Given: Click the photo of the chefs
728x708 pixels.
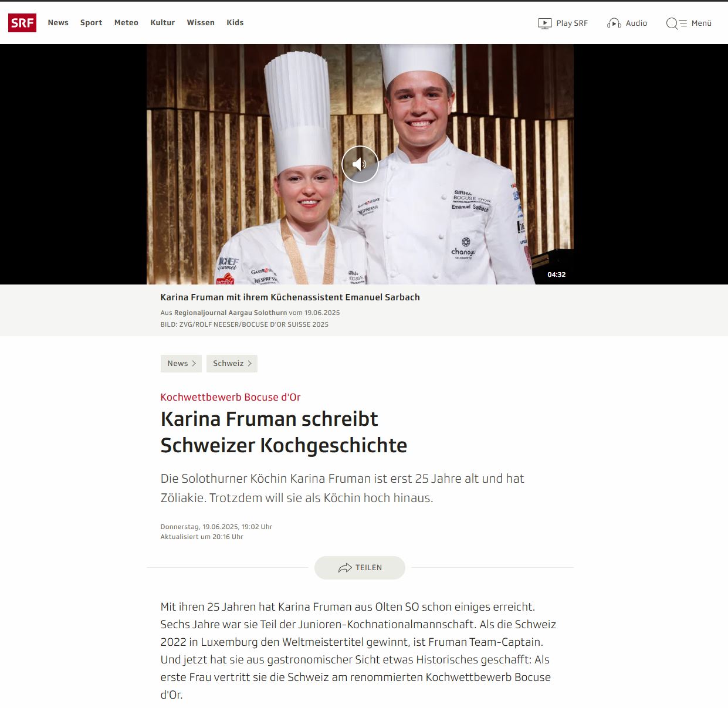Looking at the screenshot, I should 360,164.
